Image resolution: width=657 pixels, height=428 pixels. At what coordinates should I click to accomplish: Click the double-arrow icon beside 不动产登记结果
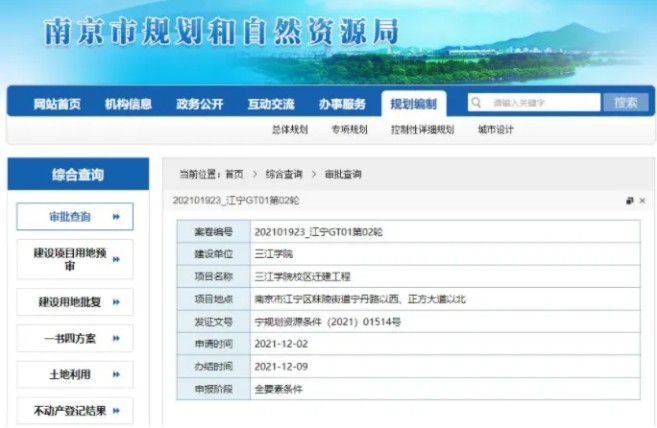(116, 410)
